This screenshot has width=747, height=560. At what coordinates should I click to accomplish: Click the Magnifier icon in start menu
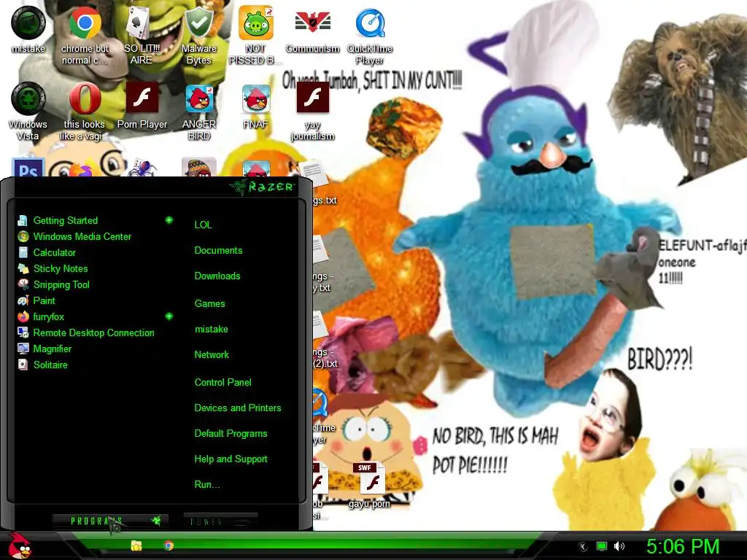pyautogui.click(x=23, y=349)
